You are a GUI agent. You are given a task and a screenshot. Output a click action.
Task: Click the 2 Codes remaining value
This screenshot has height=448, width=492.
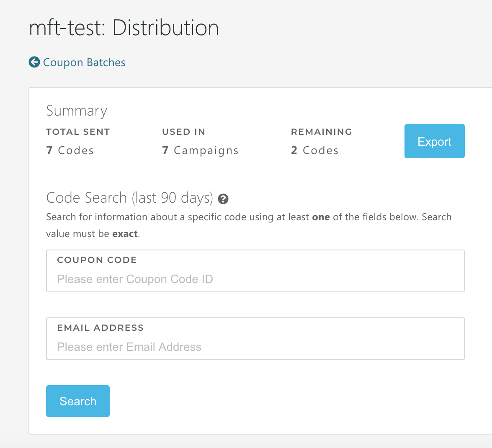[x=314, y=150]
